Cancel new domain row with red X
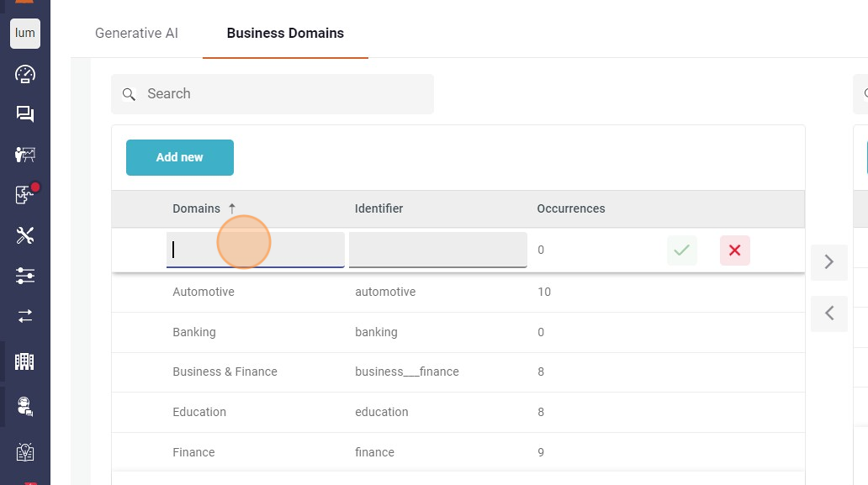This screenshot has width=868, height=485. click(734, 250)
